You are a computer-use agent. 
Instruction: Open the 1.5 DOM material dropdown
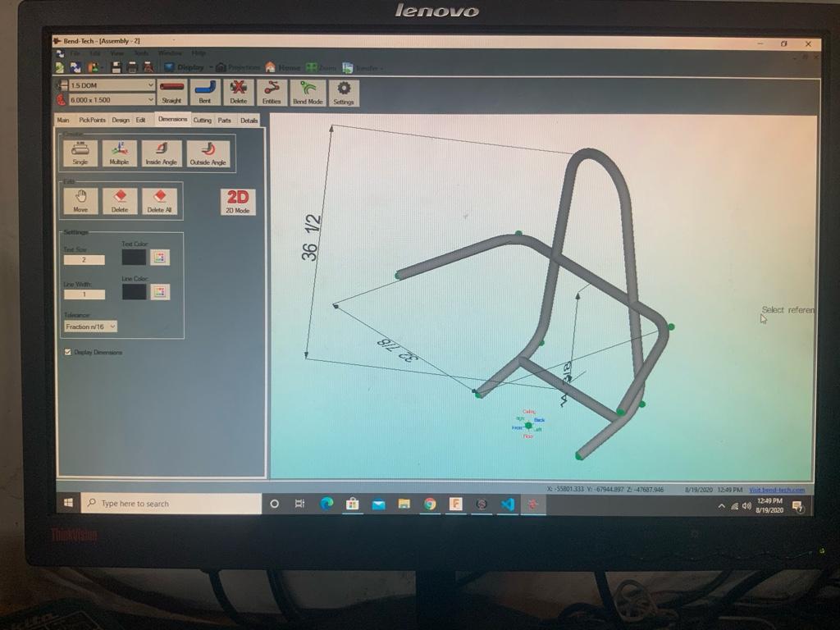point(111,85)
